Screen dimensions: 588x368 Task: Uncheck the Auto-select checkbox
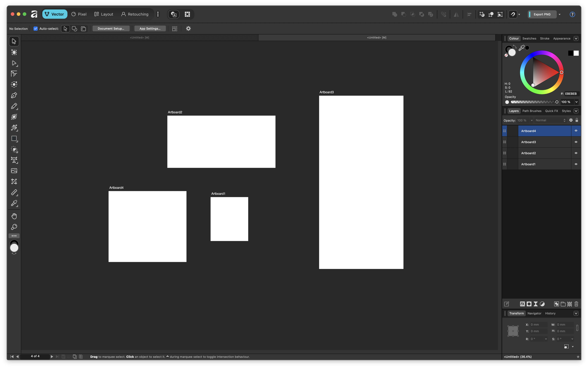(x=35, y=28)
